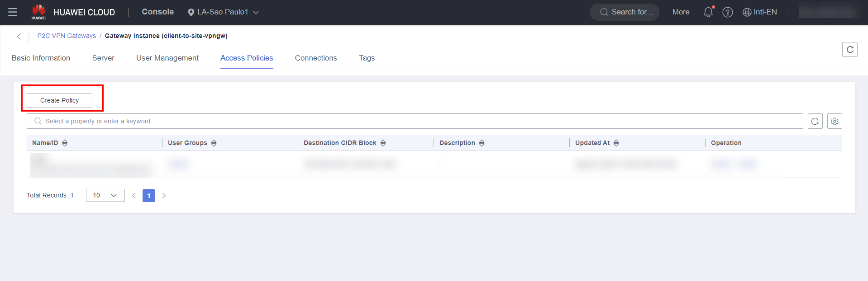Open the rows-per-page dropdown showing 10
Screen dimensions: 868x281
105,195
